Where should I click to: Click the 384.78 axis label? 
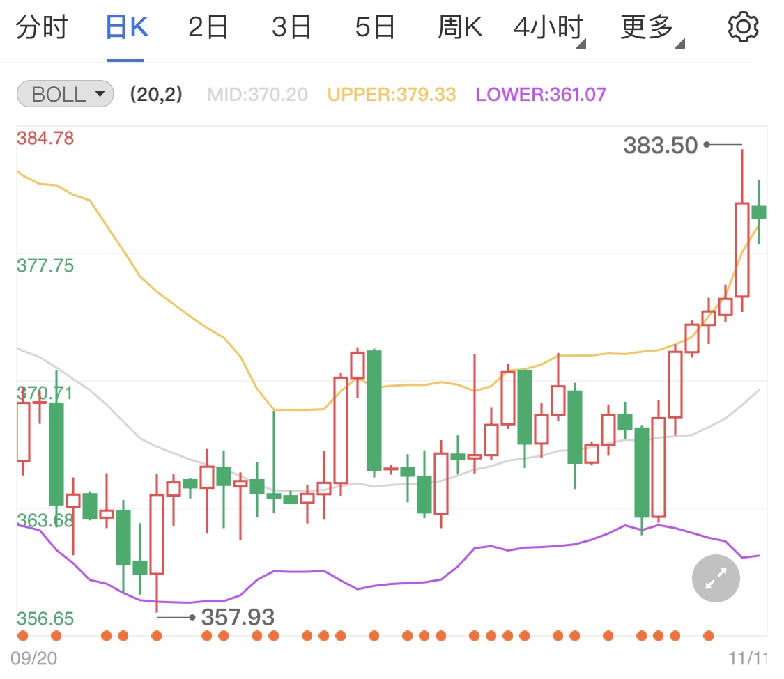(45, 138)
